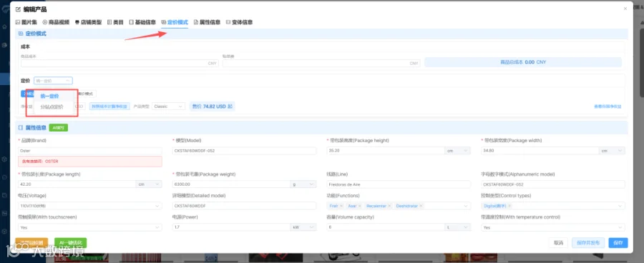
Task: Click the green AI fill button beside 属性信息
Action: (59, 128)
